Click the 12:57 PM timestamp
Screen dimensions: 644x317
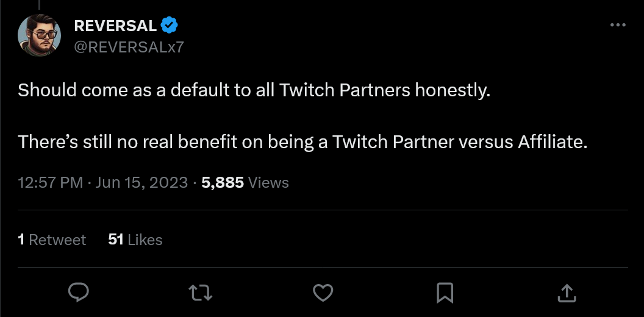point(50,182)
